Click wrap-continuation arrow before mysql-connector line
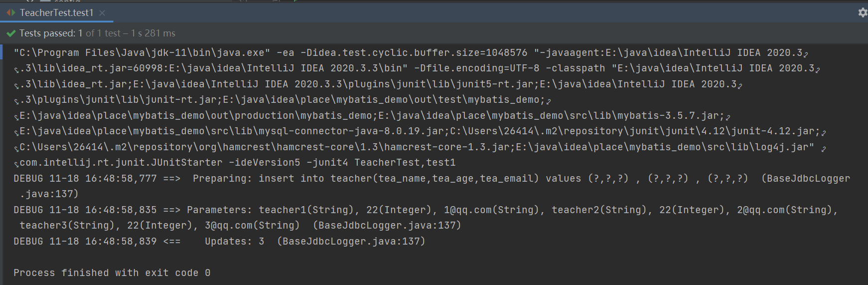The width and height of the screenshot is (868, 285). tap(16, 133)
